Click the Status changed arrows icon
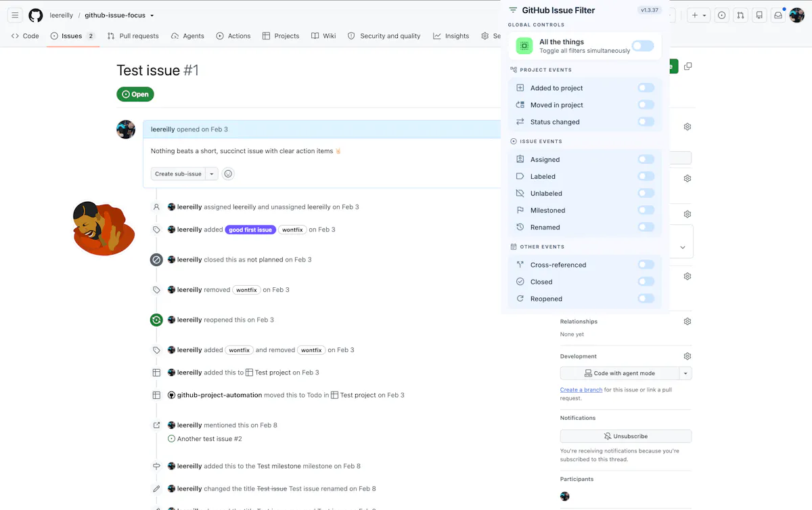812x510 pixels. [520, 122]
